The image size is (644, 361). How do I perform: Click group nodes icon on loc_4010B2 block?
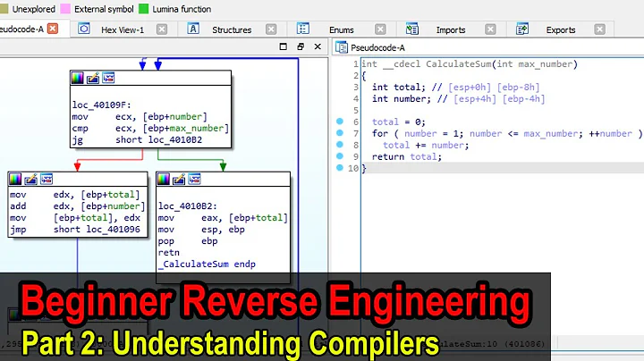pos(194,180)
